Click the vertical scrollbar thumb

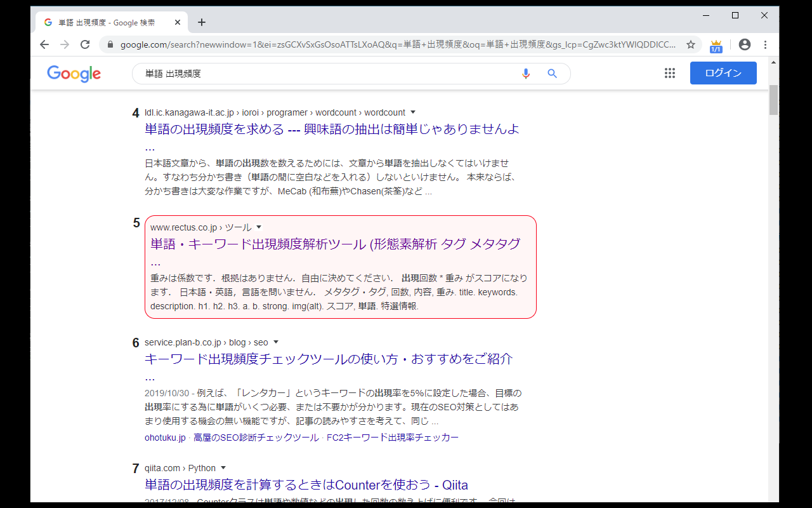pyautogui.click(x=773, y=100)
